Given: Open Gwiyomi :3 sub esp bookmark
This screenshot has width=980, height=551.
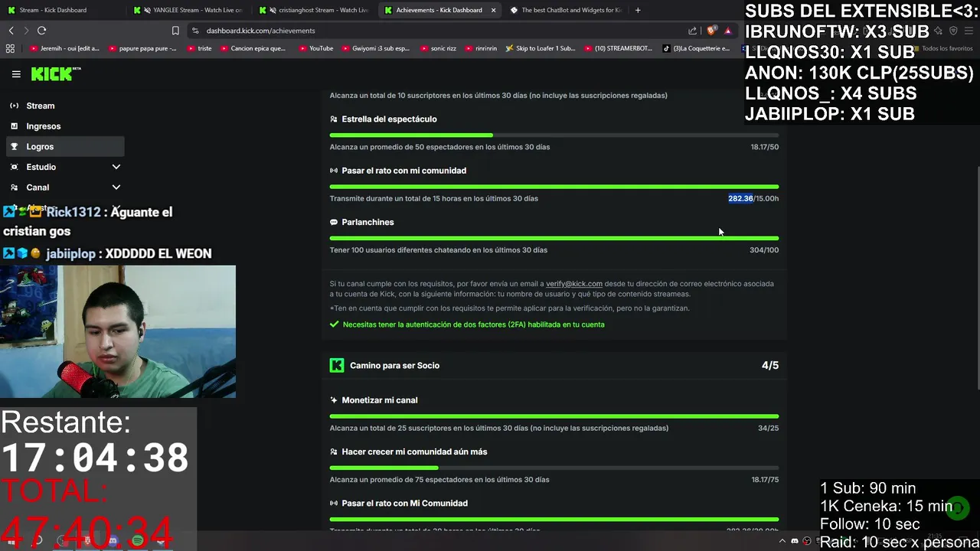Looking at the screenshot, I should [375, 48].
